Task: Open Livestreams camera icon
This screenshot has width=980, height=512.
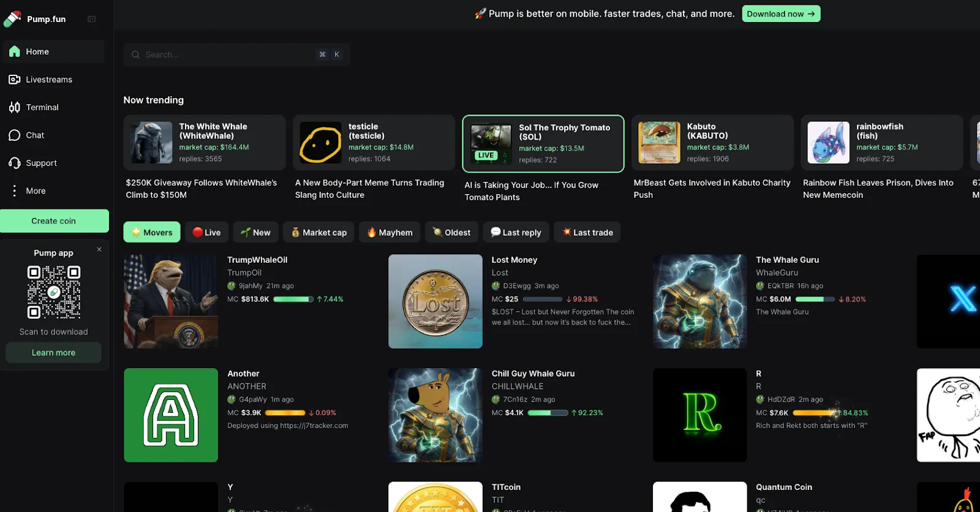Action: [15, 80]
